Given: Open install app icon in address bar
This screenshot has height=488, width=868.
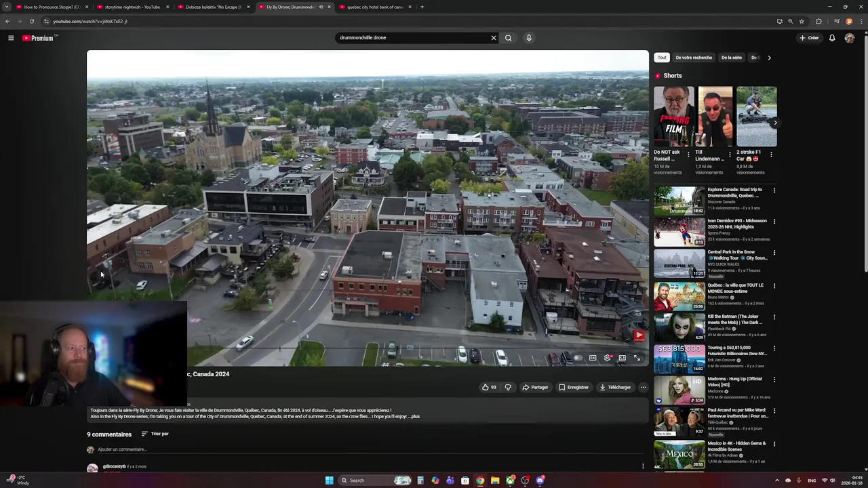Looking at the screenshot, I should (x=779, y=21).
